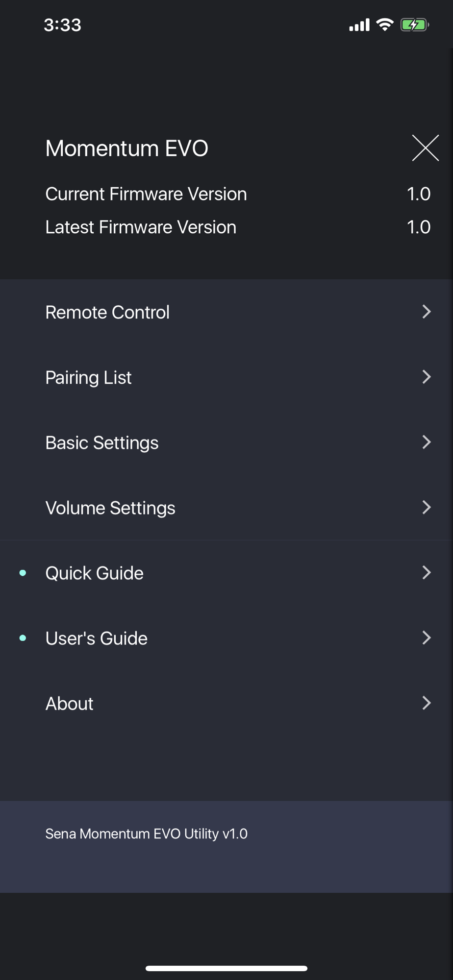Open the About page
Image resolution: width=453 pixels, height=980 pixels.
[226, 703]
